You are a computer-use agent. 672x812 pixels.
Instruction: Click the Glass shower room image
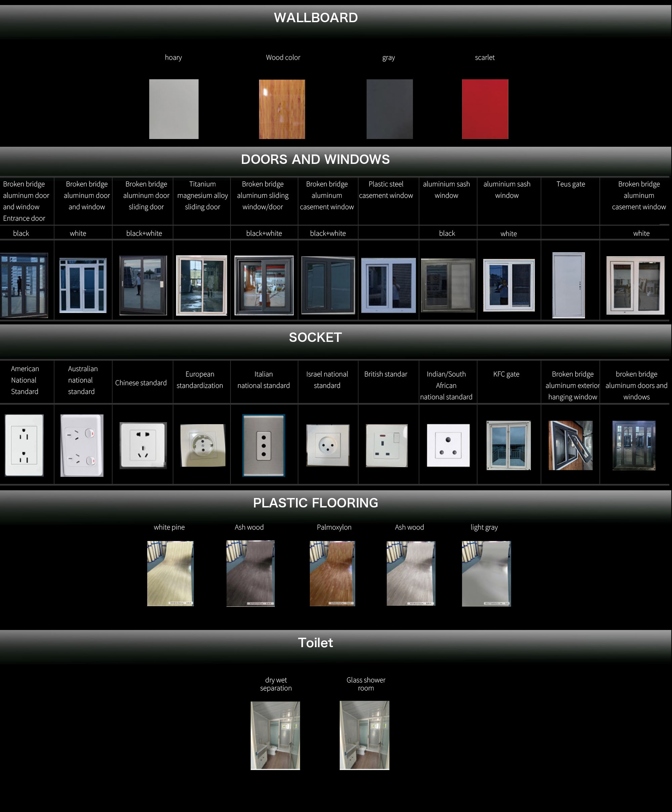[x=364, y=735]
